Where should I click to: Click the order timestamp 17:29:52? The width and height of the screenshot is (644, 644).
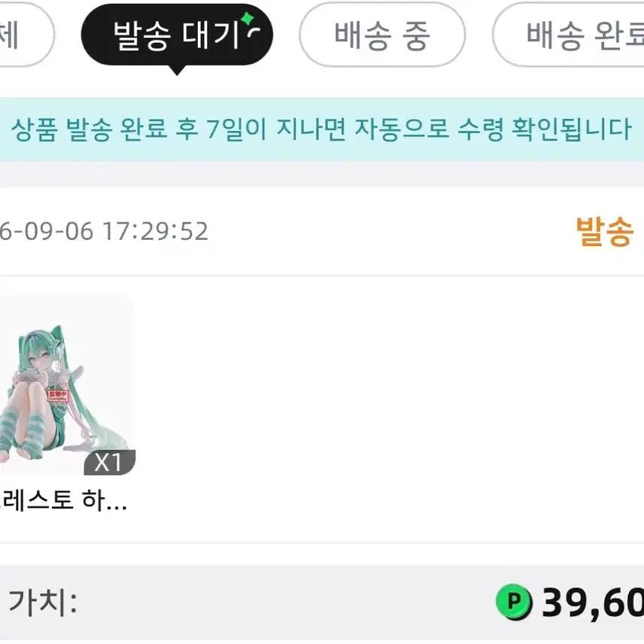pyautogui.click(x=155, y=231)
